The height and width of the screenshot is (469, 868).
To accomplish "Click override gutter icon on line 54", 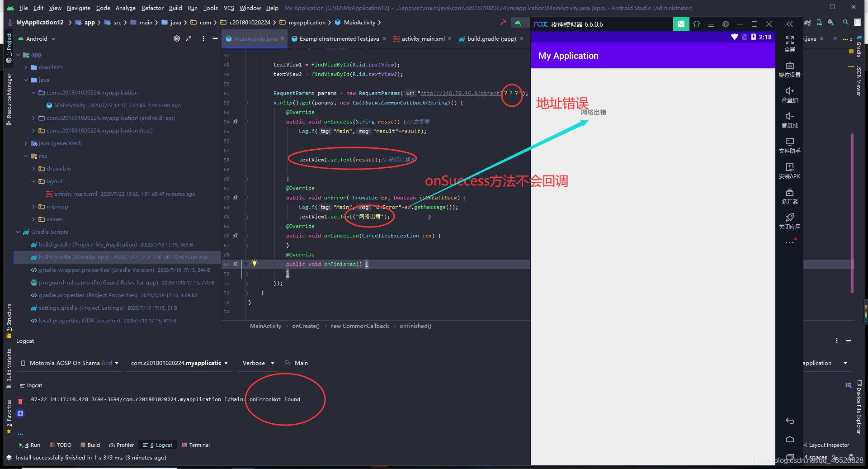I will point(235,122).
